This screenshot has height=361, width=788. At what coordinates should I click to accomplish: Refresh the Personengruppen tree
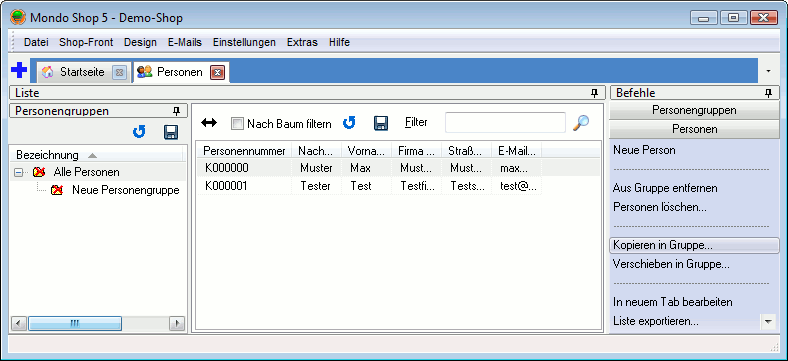pos(139,132)
